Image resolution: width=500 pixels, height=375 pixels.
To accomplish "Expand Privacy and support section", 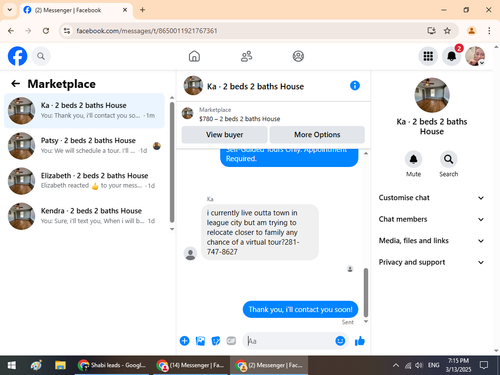I will (431, 262).
